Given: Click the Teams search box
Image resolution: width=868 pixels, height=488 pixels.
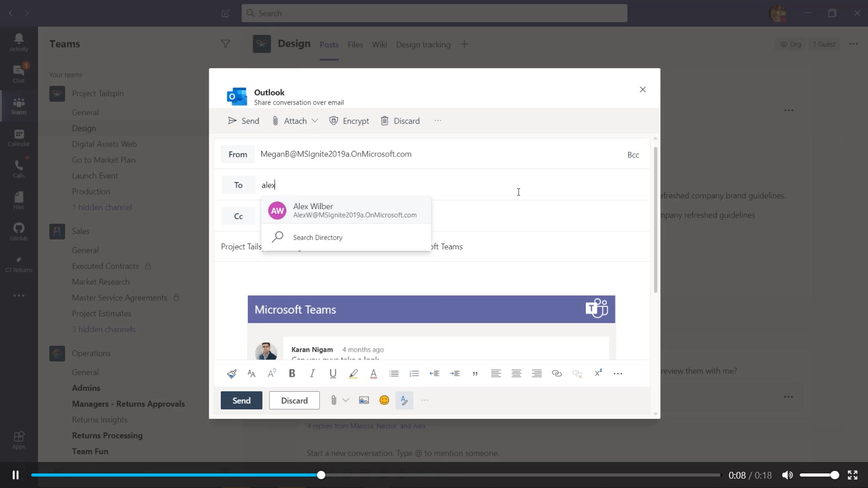Looking at the screenshot, I should (x=434, y=13).
